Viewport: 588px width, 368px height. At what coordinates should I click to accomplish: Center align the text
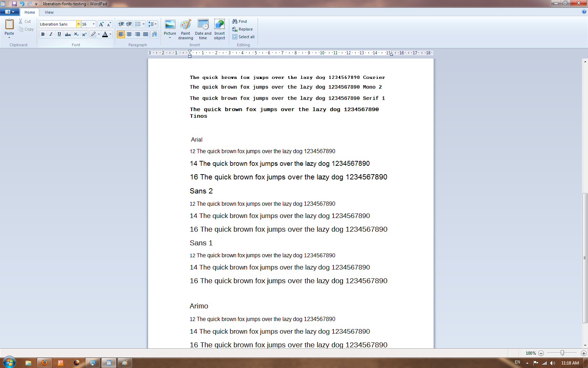pyautogui.click(x=129, y=34)
